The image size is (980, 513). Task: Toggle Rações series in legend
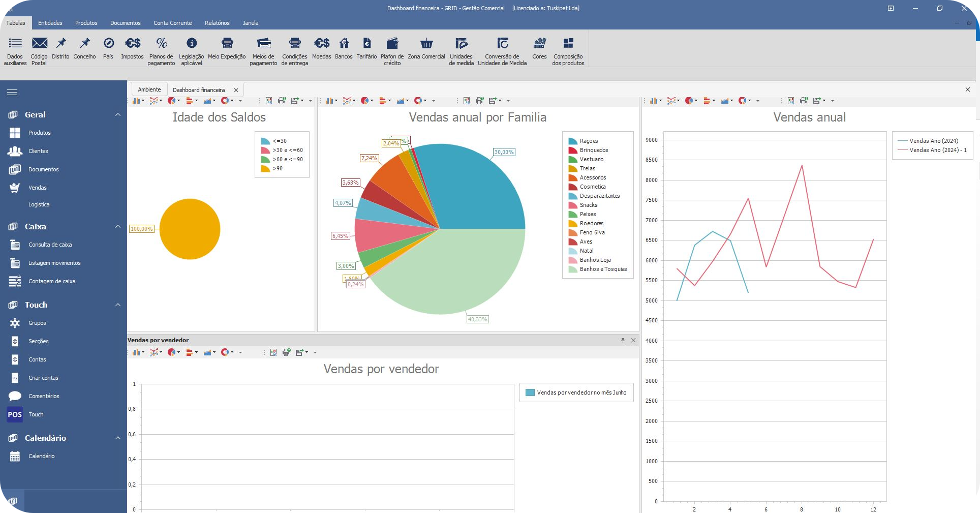pos(589,141)
